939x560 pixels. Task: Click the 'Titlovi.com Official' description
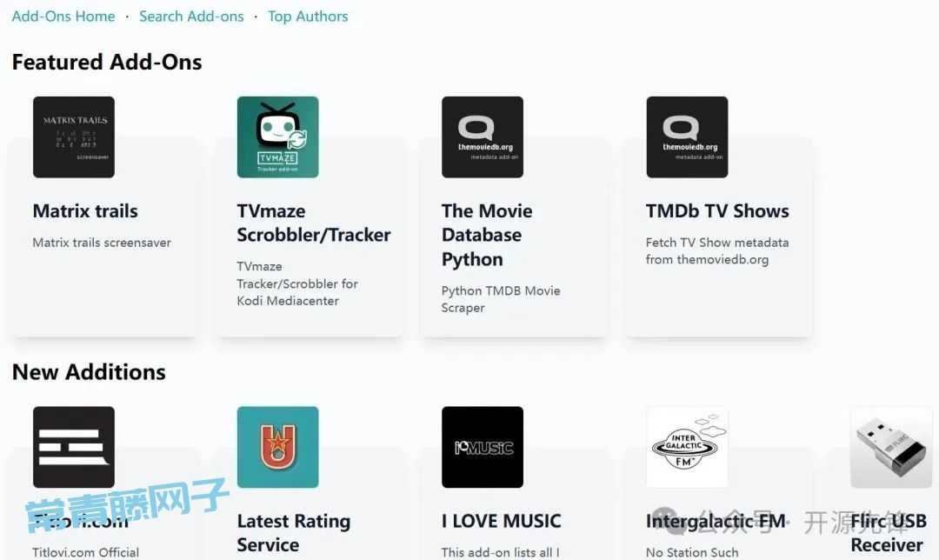pyautogui.click(x=85, y=552)
